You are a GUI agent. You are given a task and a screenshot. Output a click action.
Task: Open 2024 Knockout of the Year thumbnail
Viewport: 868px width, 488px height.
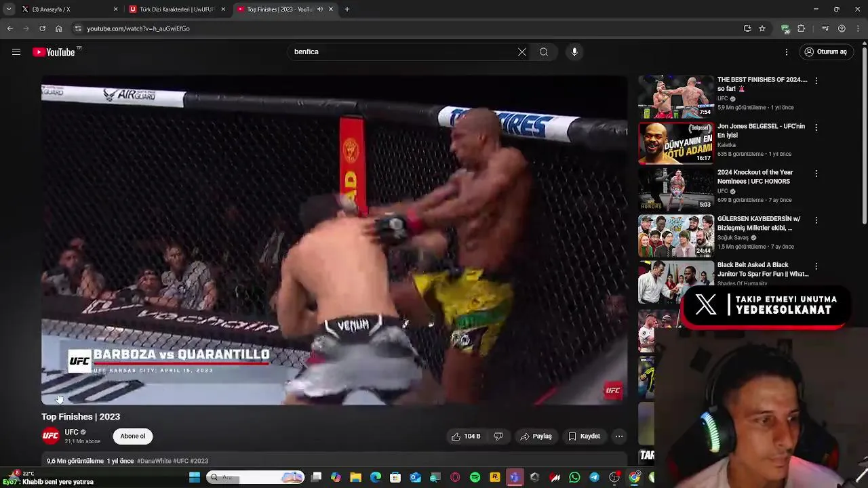coord(676,190)
